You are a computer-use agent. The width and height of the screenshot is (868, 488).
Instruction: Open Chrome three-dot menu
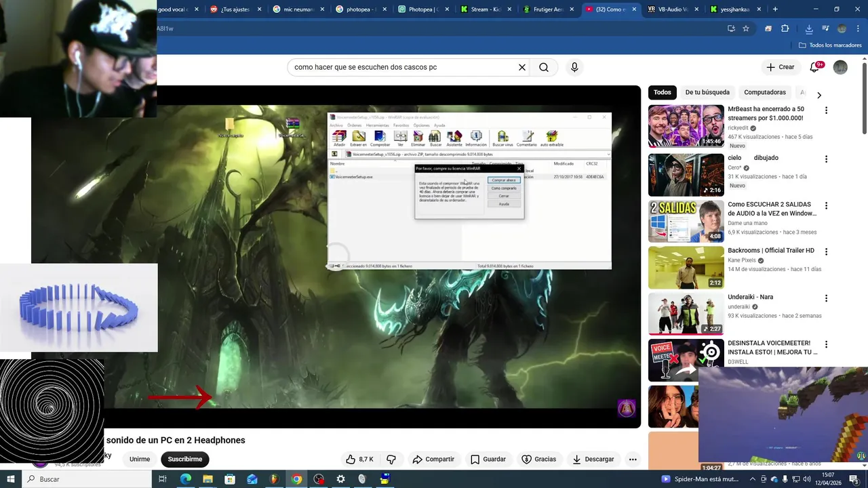(857, 28)
